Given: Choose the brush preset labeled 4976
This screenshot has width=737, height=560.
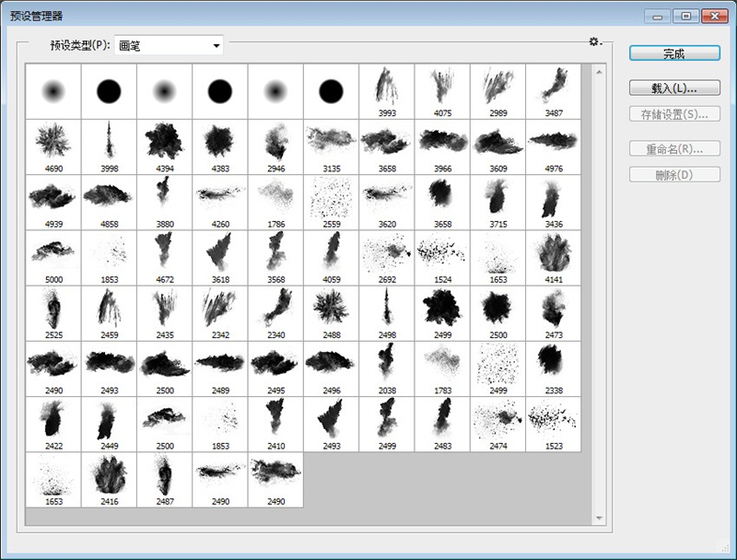Looking at the screenshot, I should pyautogui.click(x=553, y=146).
